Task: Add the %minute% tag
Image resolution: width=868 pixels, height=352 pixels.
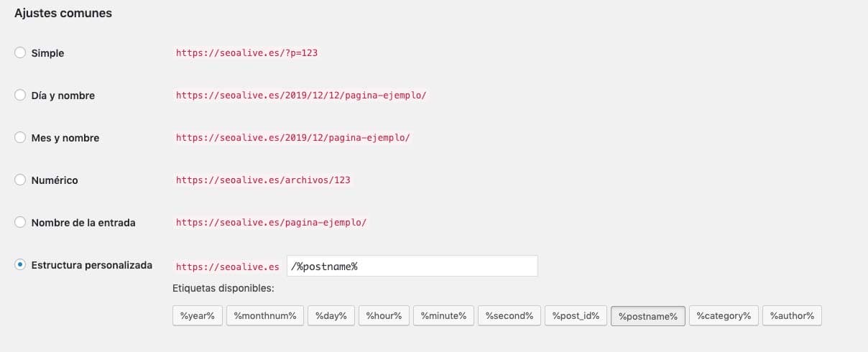Action: (444, 315)
